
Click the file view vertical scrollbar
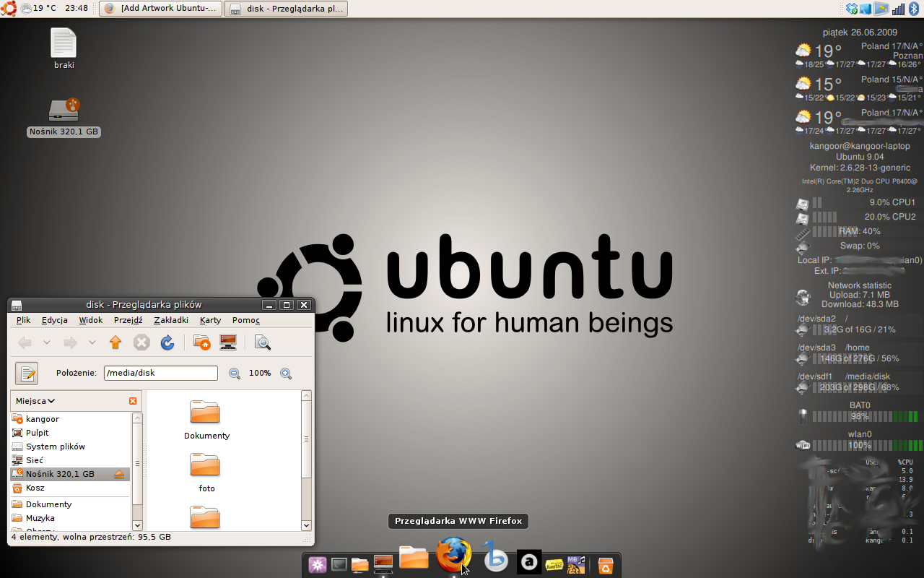coord(306,461)
